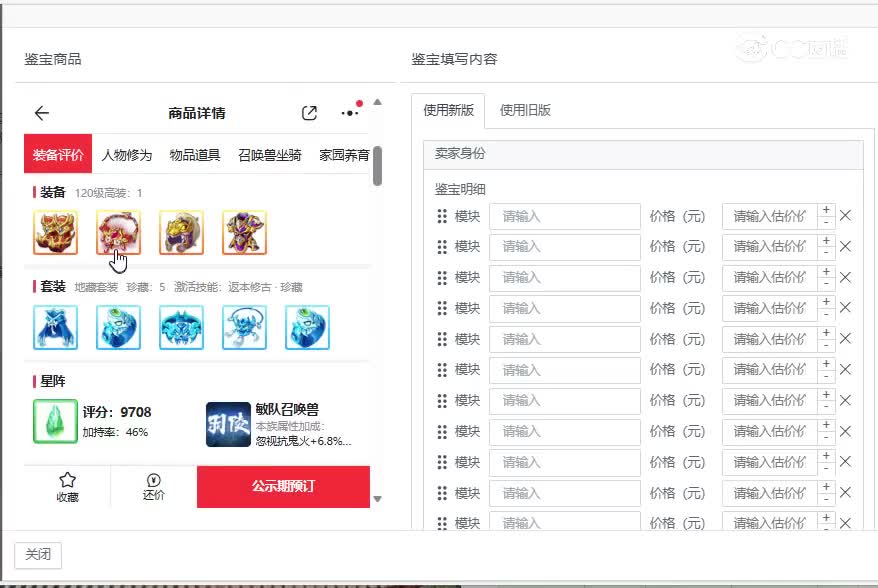Click the product panel vertical scrollbar thumb
Screen dimensions: 878x588
point(377,166)
